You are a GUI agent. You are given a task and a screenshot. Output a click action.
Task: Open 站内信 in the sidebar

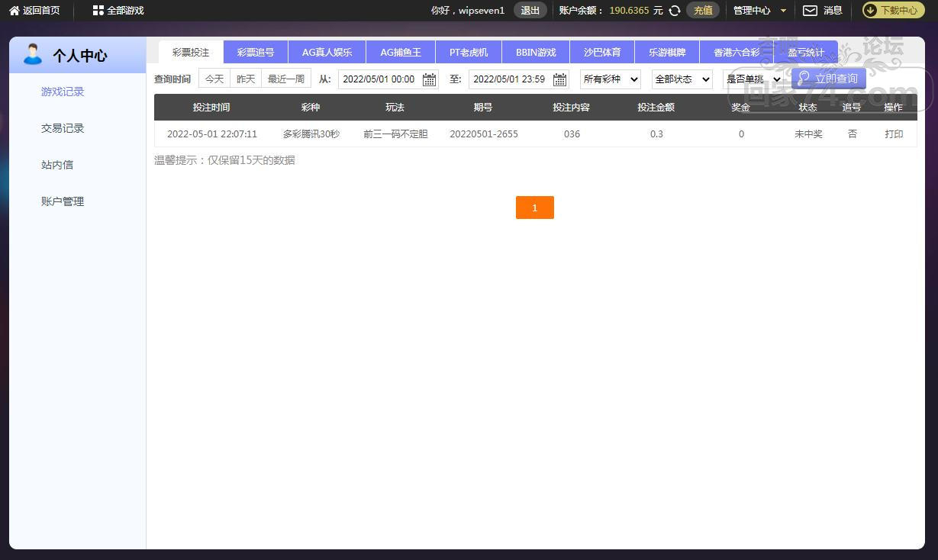click(57, 165)
